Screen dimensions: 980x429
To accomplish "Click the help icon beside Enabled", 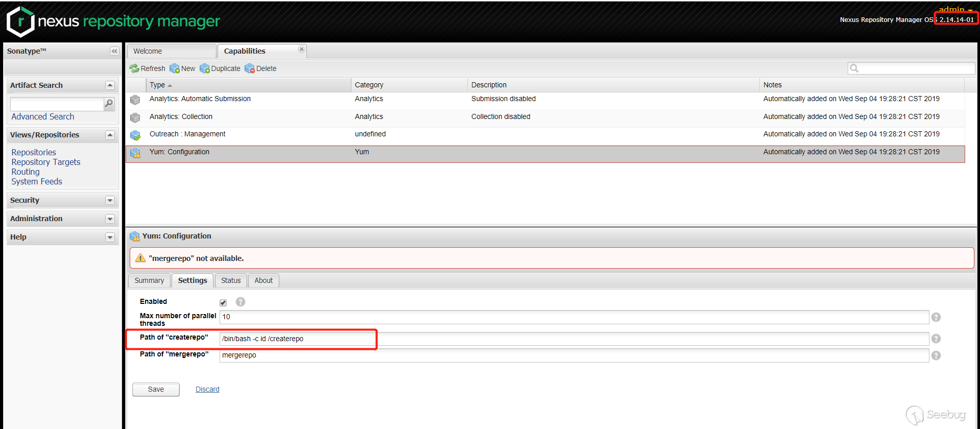I will tap(241, 302).
